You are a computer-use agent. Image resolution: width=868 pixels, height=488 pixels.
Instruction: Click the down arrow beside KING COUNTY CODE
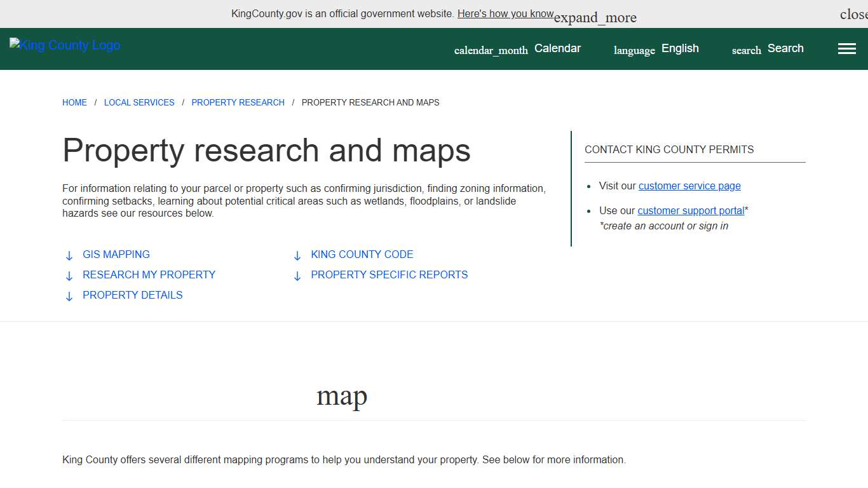click(x=297, y=255)
